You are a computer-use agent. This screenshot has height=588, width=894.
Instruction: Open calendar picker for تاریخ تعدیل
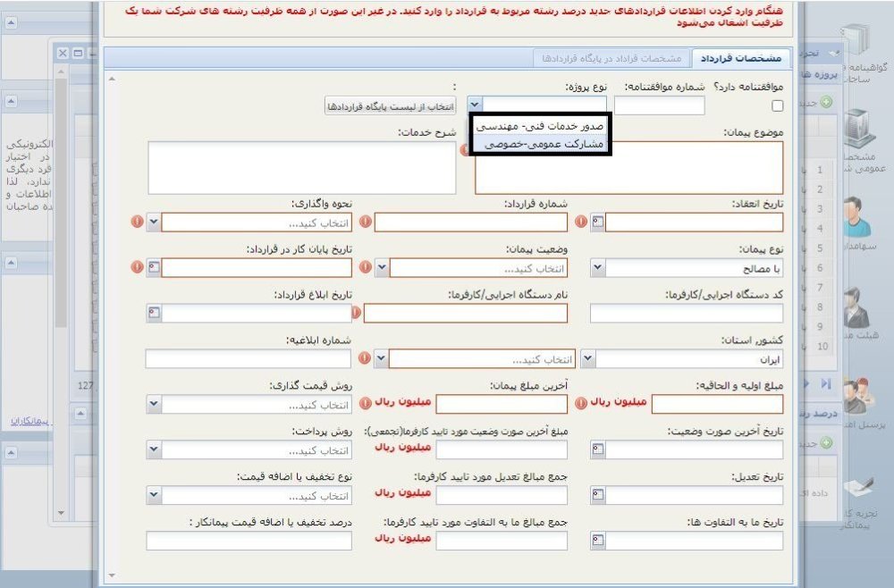(597, 495)
